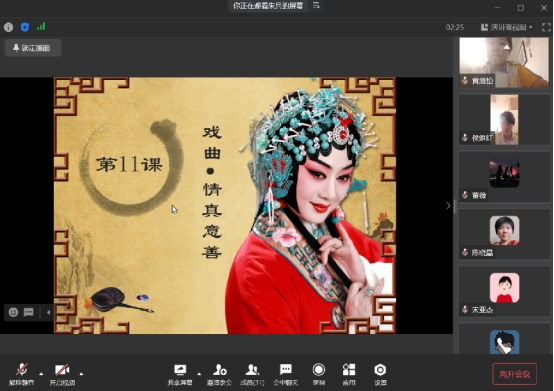
Task: Open the members list (31)
Action: coord(252,374)
